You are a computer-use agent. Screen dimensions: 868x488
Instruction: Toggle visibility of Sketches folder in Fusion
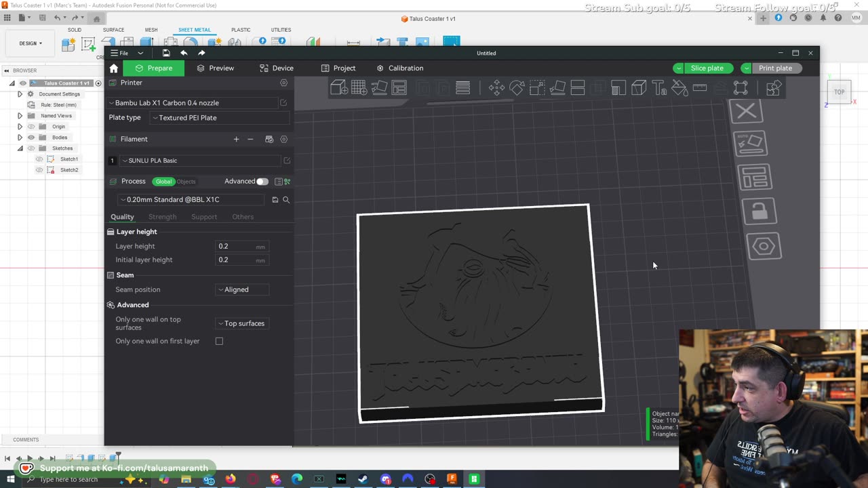click(x=31, y=148)
